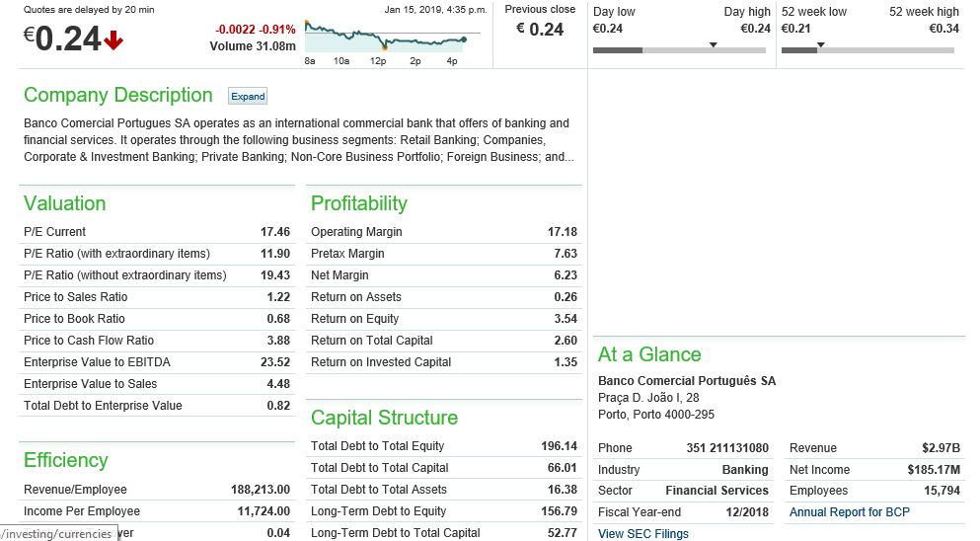Screen dimensions: 980x541
Task: Select the Profitability section heading
Action: (x=358, y=204)
